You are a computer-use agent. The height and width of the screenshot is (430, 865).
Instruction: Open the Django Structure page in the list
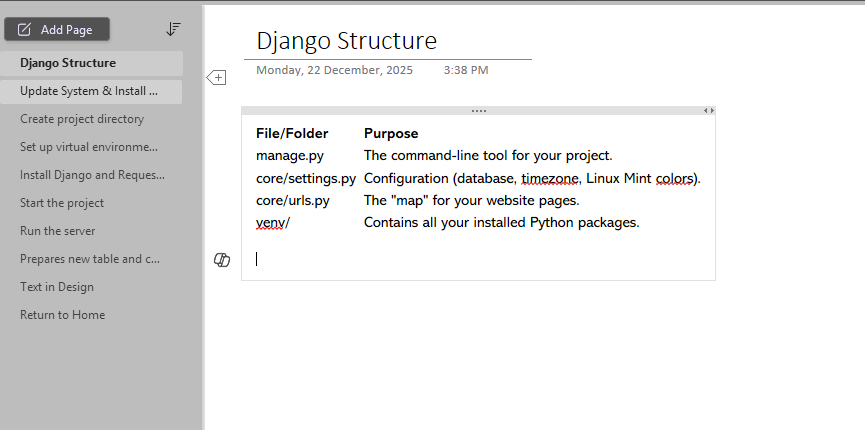68,63
